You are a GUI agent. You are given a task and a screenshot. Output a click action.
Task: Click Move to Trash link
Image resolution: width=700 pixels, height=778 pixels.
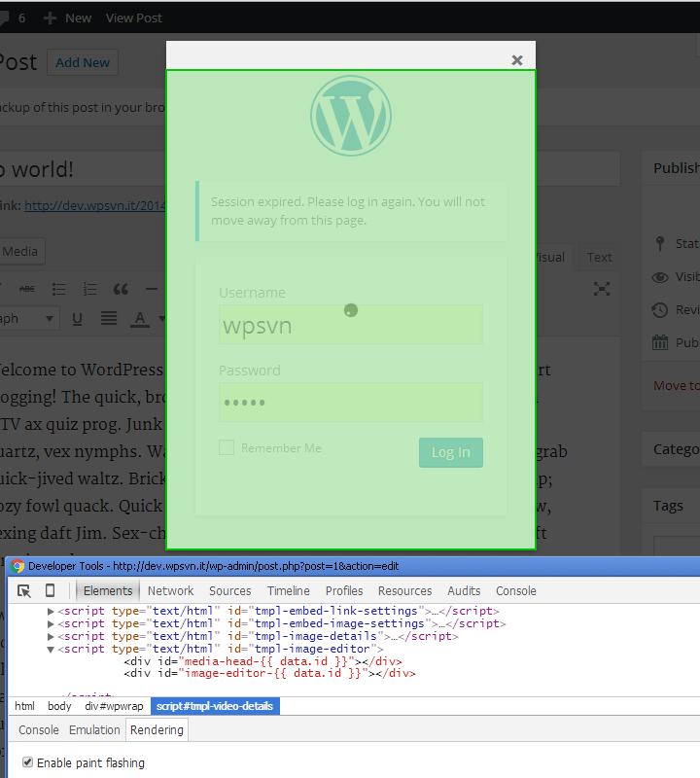point(677,385)
